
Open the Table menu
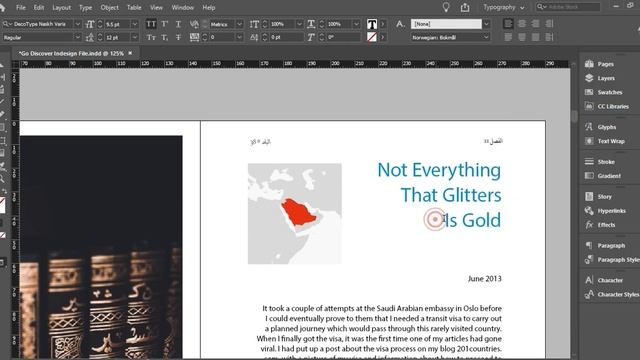pos(134,7)
